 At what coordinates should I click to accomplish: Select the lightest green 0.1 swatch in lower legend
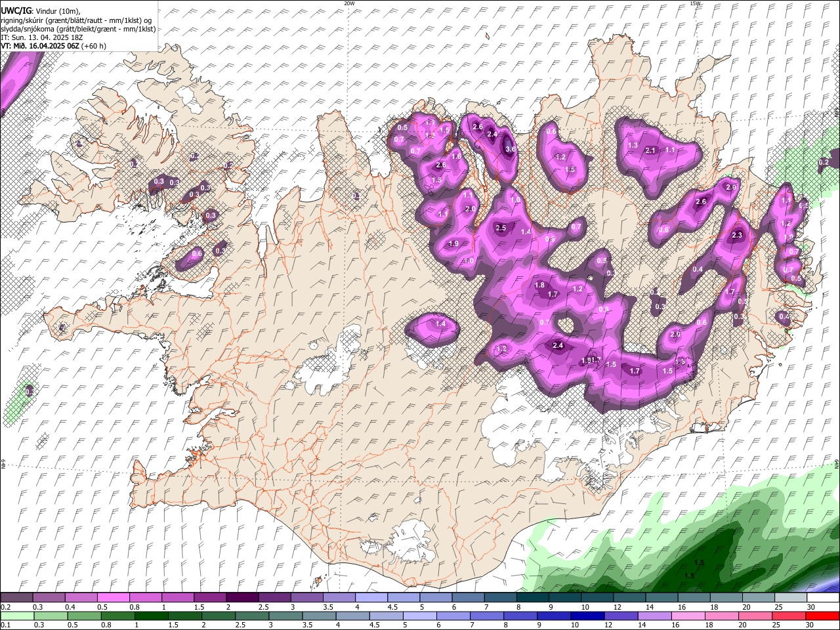point(16,616)
